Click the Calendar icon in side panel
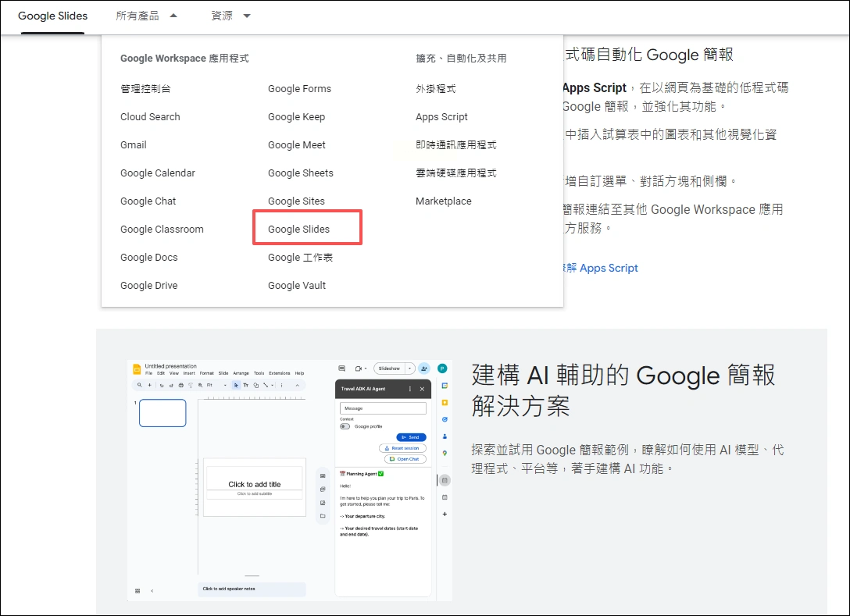The height and width of the screenshot is (616, 850). click(x=445, y=386)
